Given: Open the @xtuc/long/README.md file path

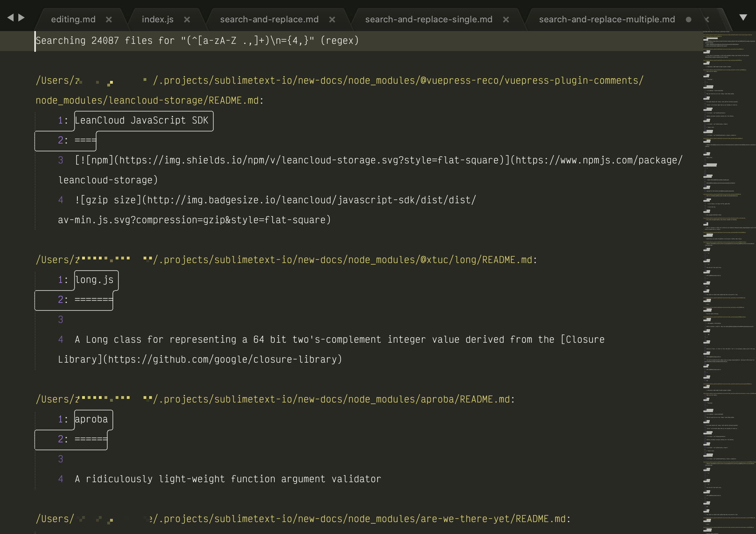Looking at the screenshot, I should [287, 260].
